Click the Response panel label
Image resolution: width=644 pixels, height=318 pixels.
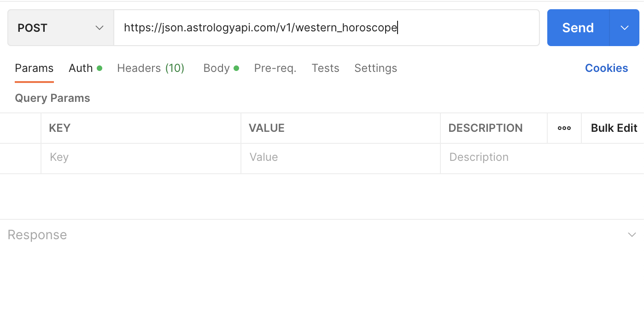click(37, 235)
